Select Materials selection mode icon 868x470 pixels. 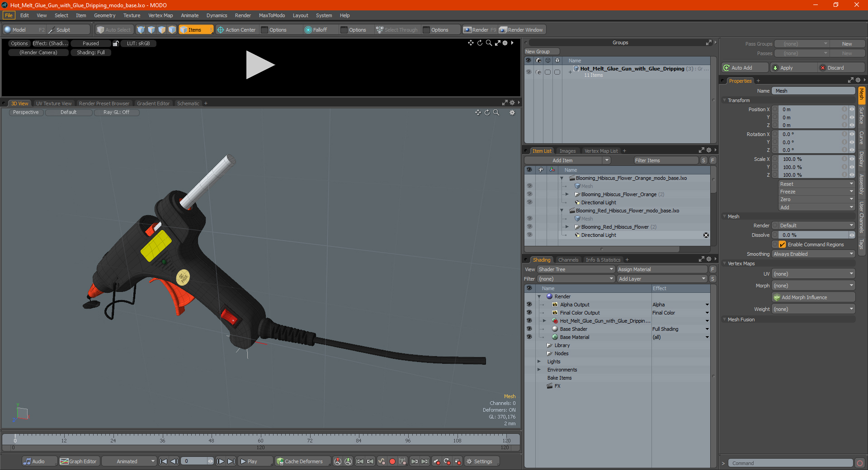(x=172, y=30)
